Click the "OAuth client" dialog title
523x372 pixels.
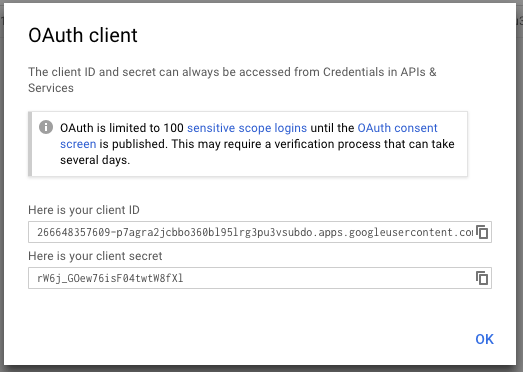(x=83, y=35)
